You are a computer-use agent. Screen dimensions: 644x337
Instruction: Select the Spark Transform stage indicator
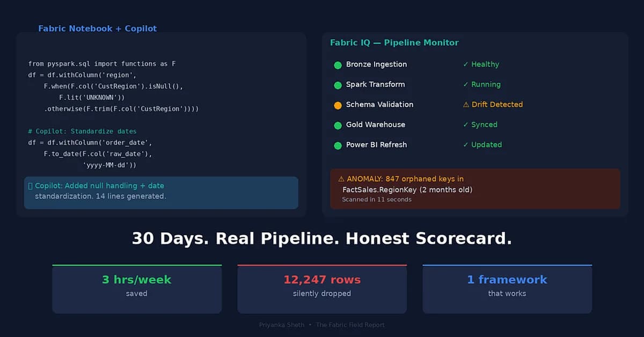tap(338, 85)
